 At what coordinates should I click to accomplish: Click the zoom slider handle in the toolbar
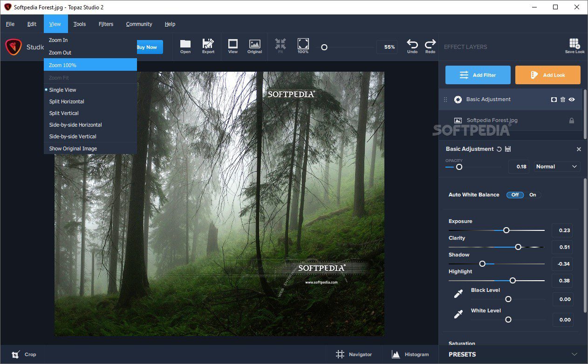(x=324, y=47)
